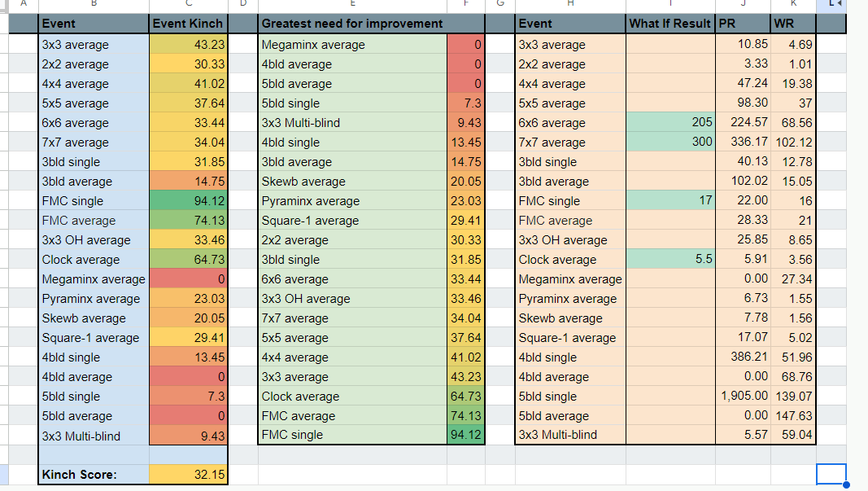Click the What If Result value 17
Screen dimensions: 868x491
pyautogui.click(x=670, y=200)
